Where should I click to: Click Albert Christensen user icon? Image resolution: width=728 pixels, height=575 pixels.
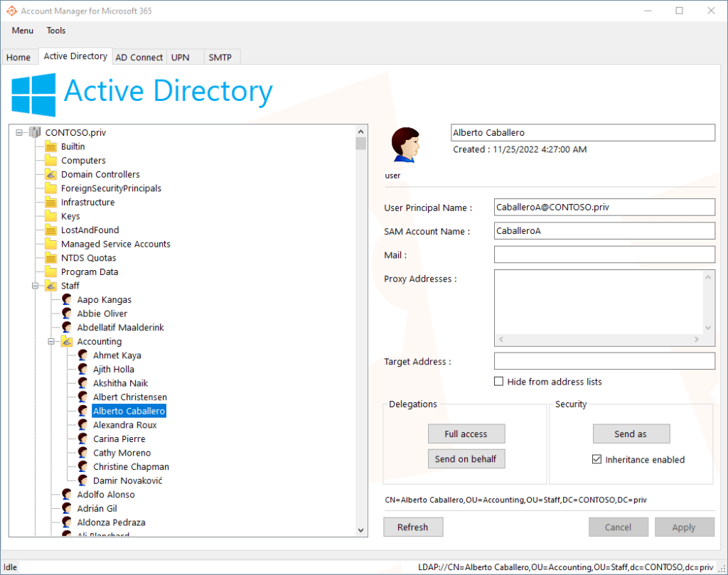point(82,397)
